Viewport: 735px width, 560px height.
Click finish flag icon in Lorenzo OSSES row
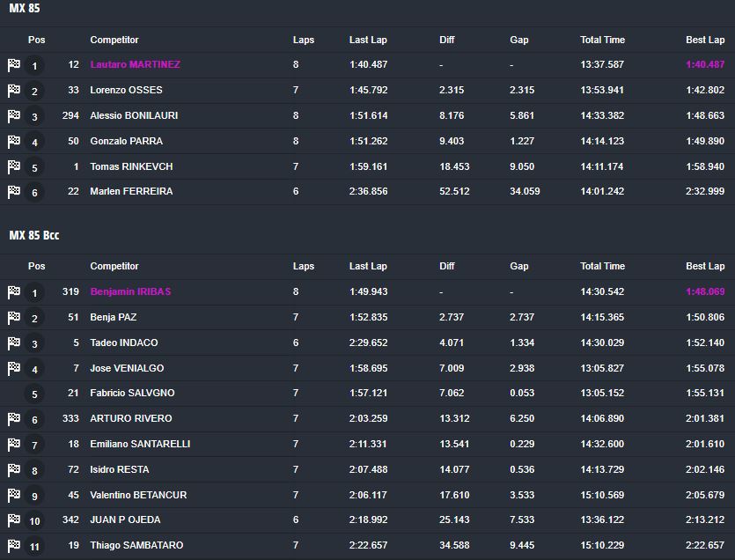(13, 91)
